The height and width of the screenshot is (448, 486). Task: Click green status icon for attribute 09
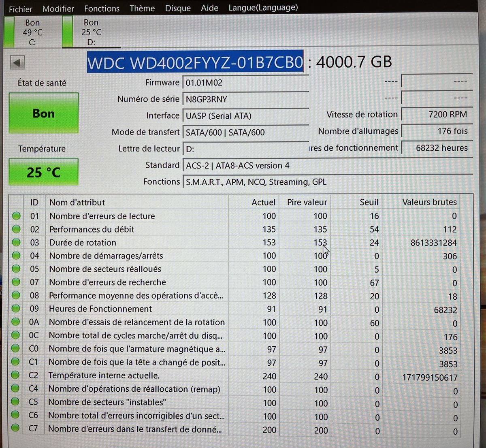(x=16, y=308)
